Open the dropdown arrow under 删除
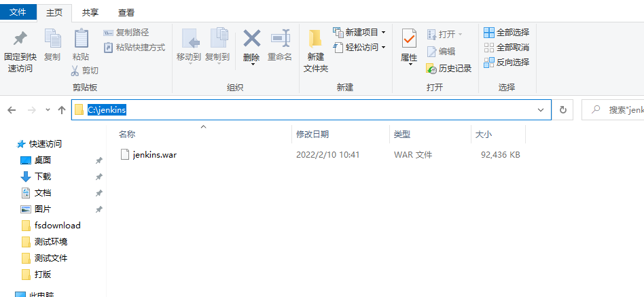This screenshot has height=297, width=644. (x=251, y=65)
